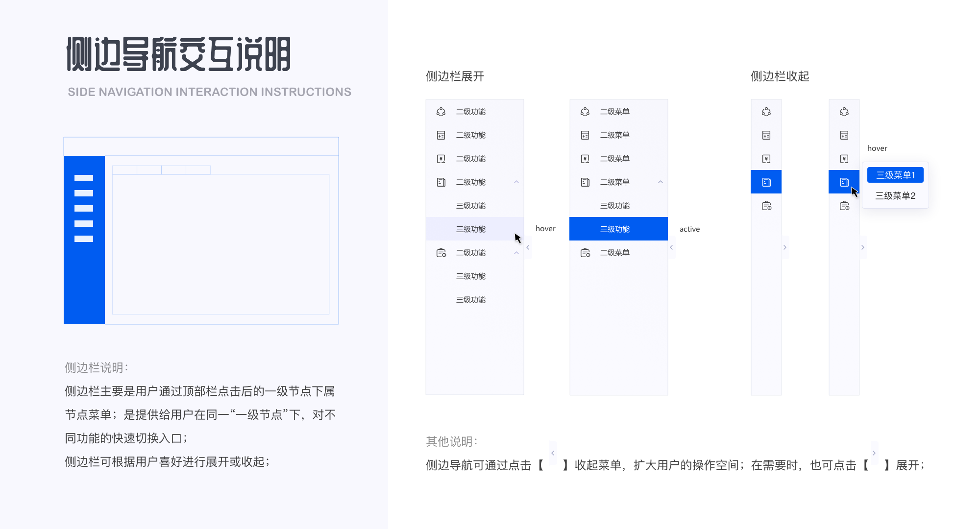The height and width of the screenshot is (529, 980).
Task: Click yen bill icon in collapsed sidebar with flyout
Action: click(844, 159)
